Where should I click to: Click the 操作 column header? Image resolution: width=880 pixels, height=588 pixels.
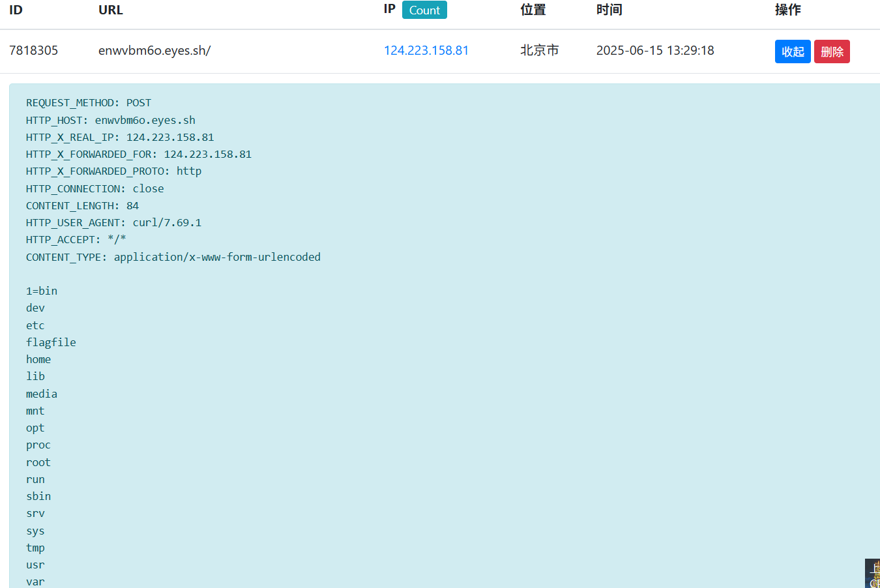tap(787, 10)
